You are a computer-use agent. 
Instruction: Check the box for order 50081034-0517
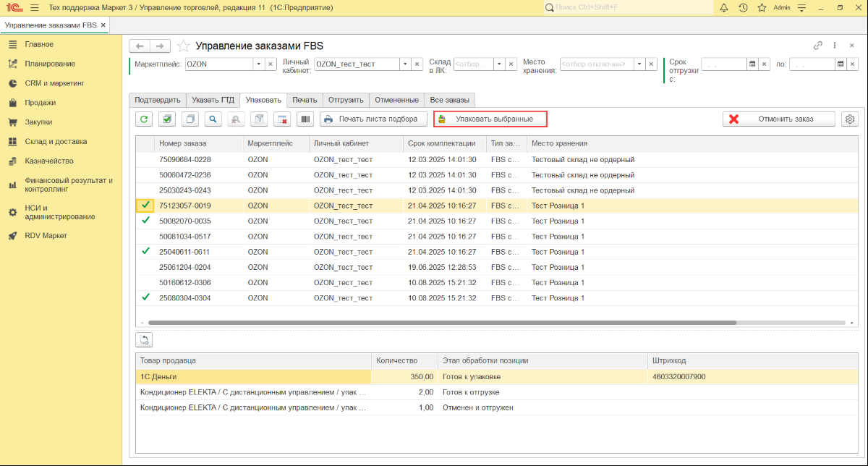click(x=145, y=237)
